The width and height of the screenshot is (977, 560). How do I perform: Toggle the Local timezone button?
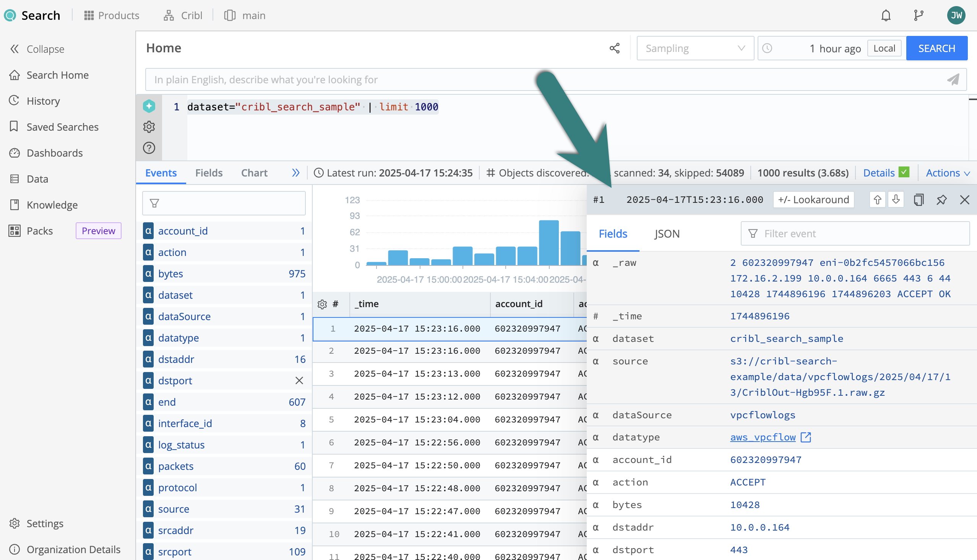pos(884,48)
